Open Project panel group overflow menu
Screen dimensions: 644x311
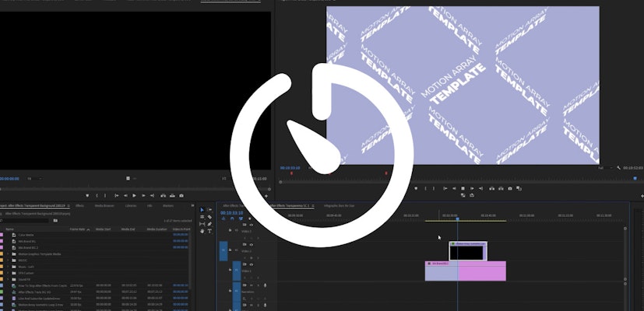click(192, 205)
